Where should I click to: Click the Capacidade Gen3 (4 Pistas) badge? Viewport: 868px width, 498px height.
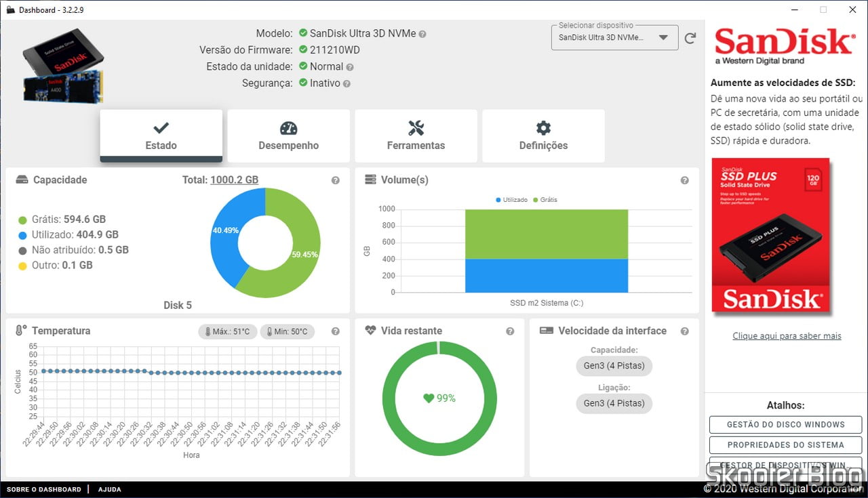pyautogui.click(x=614, y=366)
